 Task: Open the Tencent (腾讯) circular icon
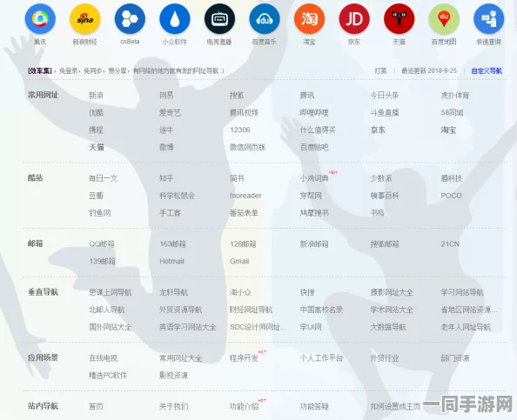click(x=40, y=19)
